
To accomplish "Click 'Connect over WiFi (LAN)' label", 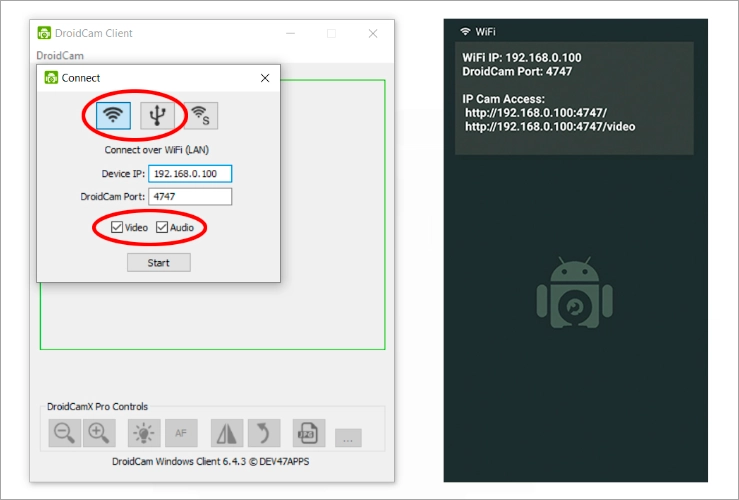I will tap(156, 150).
